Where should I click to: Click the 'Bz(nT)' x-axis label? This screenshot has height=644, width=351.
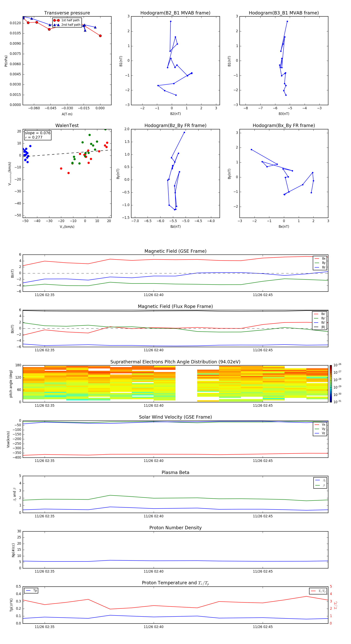(175, 227)
